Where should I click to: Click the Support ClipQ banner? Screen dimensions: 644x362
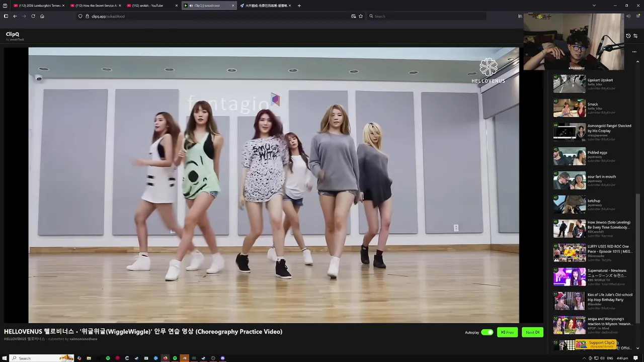pos(596,344)
